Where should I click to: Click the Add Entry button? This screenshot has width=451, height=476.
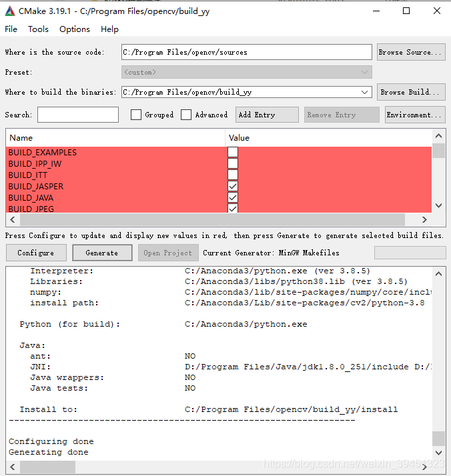pos(267,115)
